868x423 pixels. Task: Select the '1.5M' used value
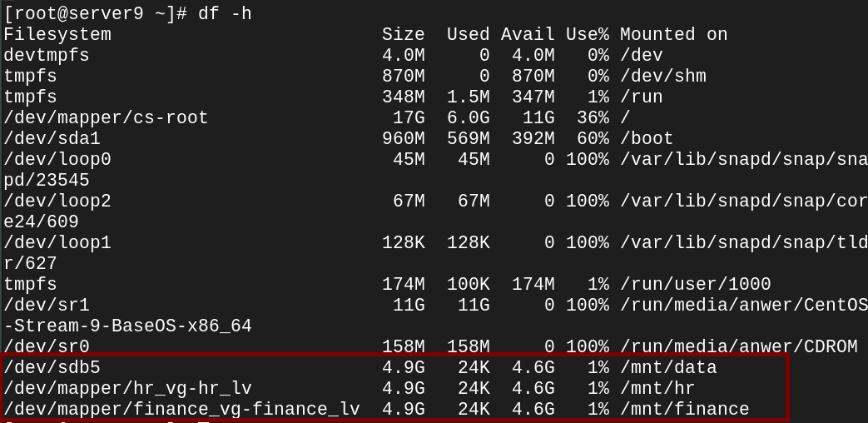[469, 97]
